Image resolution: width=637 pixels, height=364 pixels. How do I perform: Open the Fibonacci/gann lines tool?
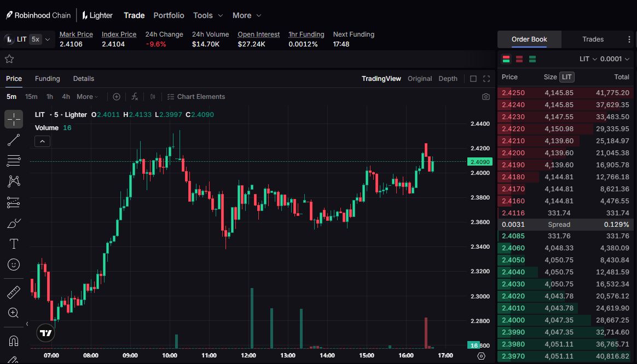(x=13, y=161)
